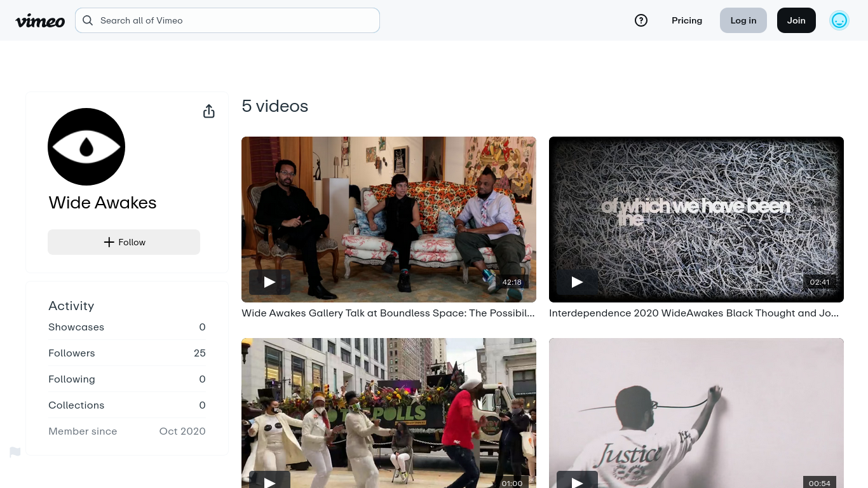
Task: Play the Interdependence 2020 video
Action: pos(577,282)
